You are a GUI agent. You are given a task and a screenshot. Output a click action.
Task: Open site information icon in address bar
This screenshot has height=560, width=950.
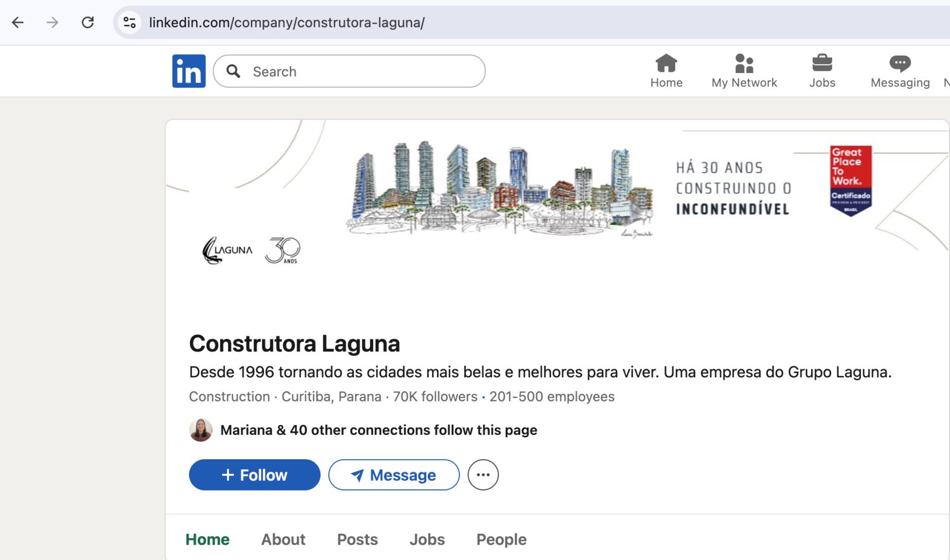129,23
